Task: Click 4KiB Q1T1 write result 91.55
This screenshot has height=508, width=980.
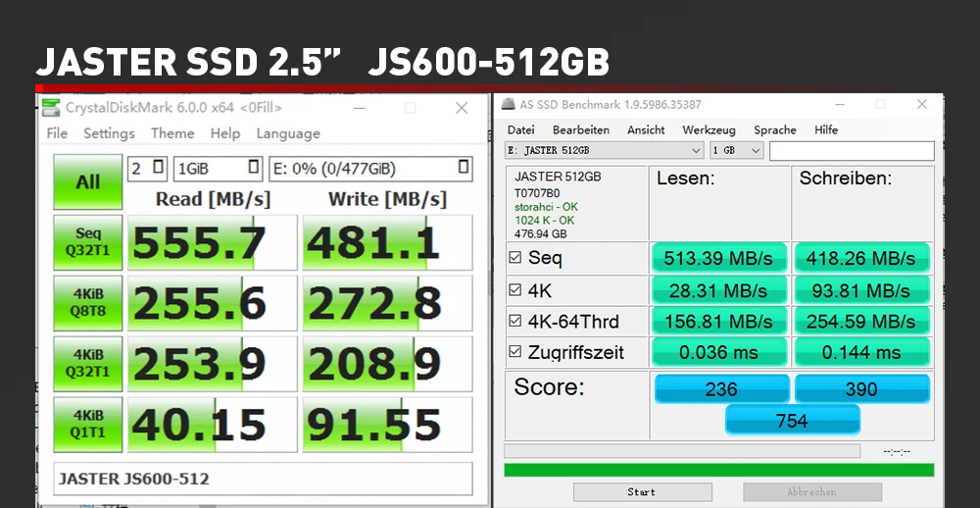Action: point(387,425)
